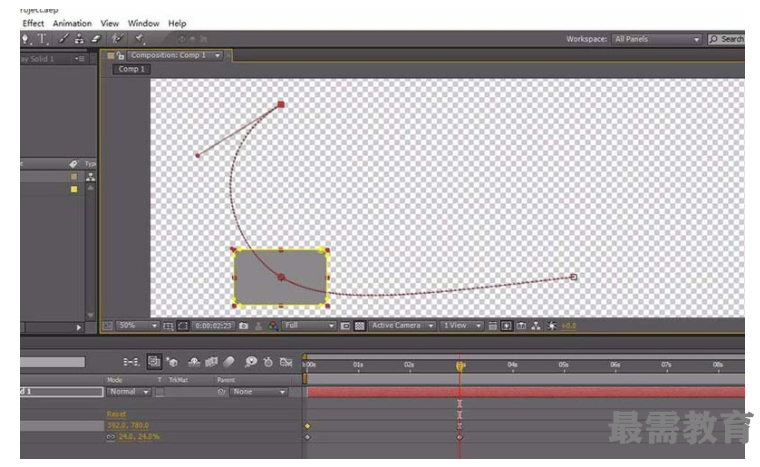Toggle Always Preview This View
Viewport: 760px width, 467px height.
click(x=108, y=326)
